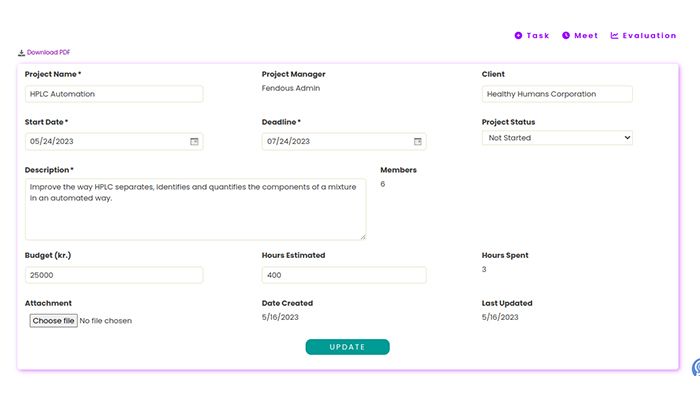The image size is (700, 400).
Task: Open the chat widget icon at bottom right
Action: click(696, 368)
